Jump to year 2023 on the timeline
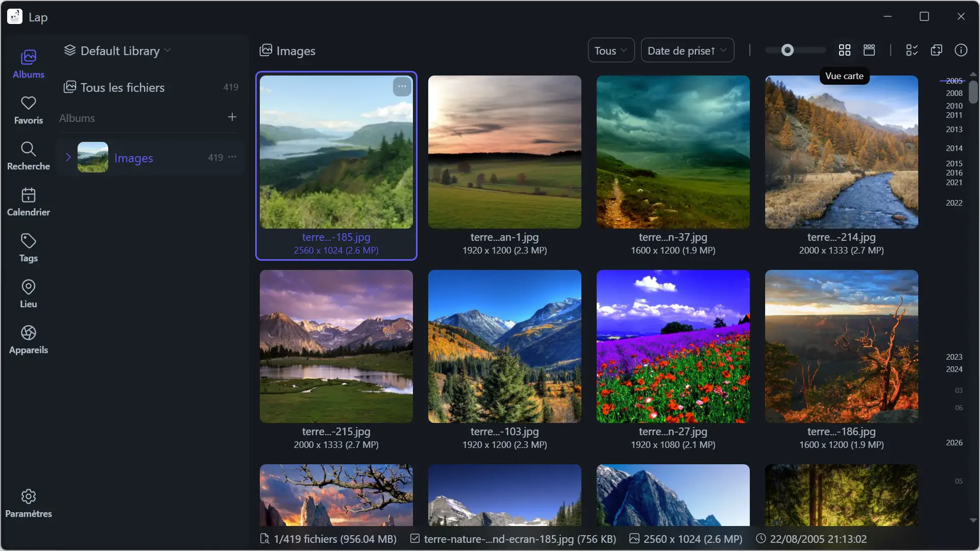Image resolution: width=980 pixels, height=551 pixels. [954, 357]
